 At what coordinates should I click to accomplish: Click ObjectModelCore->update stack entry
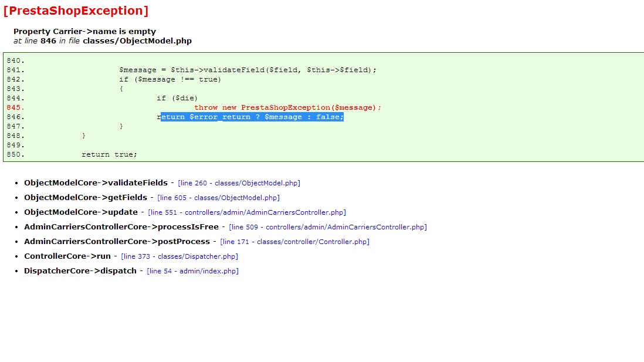pos(81,212)
